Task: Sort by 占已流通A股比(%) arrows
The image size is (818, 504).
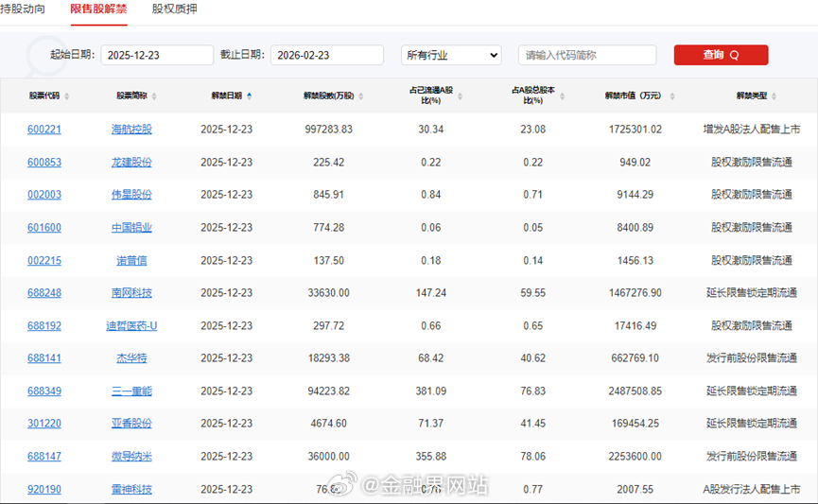Action: click(x=460, y=96)
